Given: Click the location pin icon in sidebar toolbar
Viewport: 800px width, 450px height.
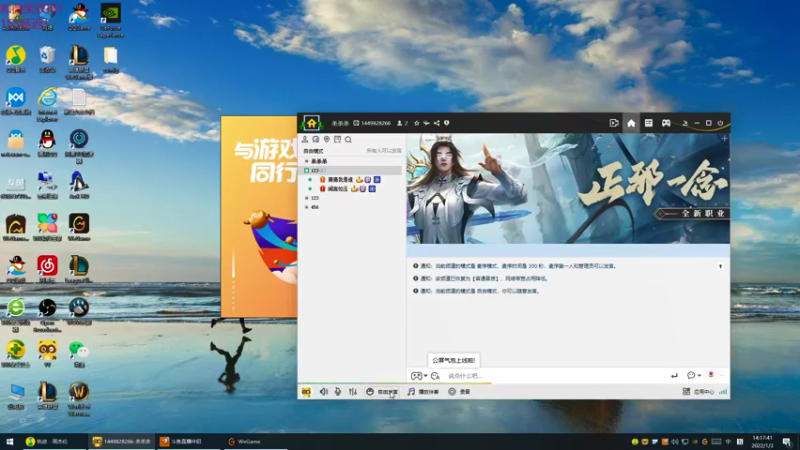Looking at the screenshot, I should tap(327, 139).
